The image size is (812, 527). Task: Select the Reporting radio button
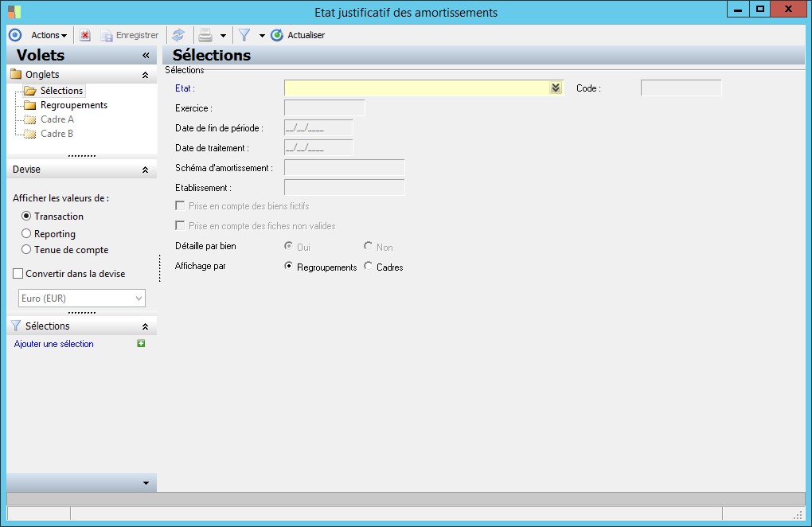26,233
